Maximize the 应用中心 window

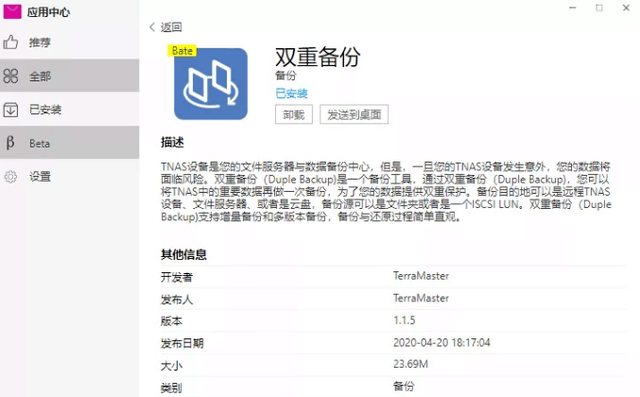point(599,8)
